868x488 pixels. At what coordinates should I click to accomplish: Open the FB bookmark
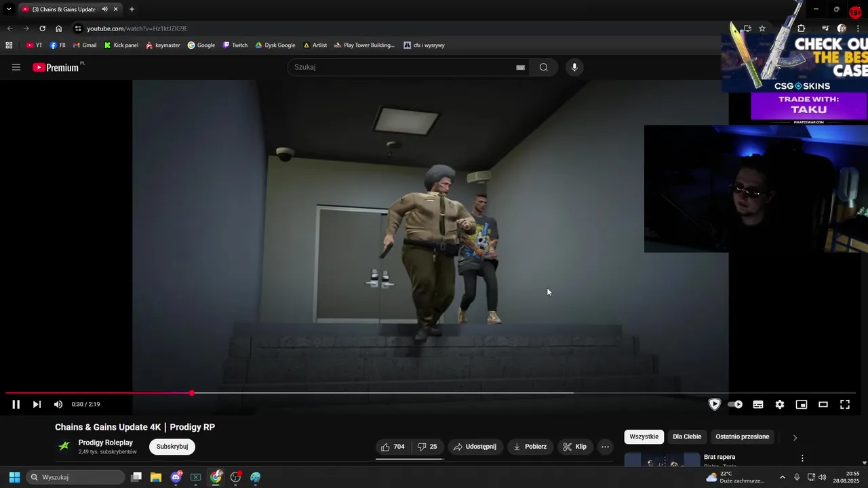(58, 45)
